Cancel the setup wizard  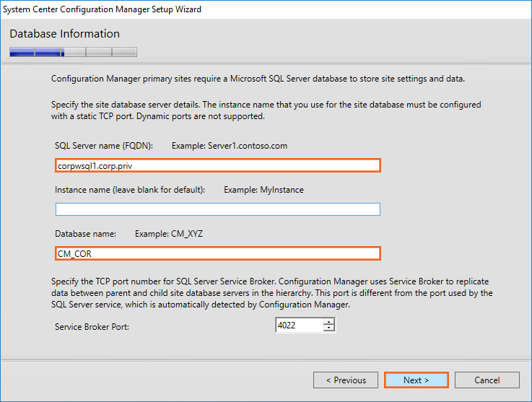pos(487,380)
